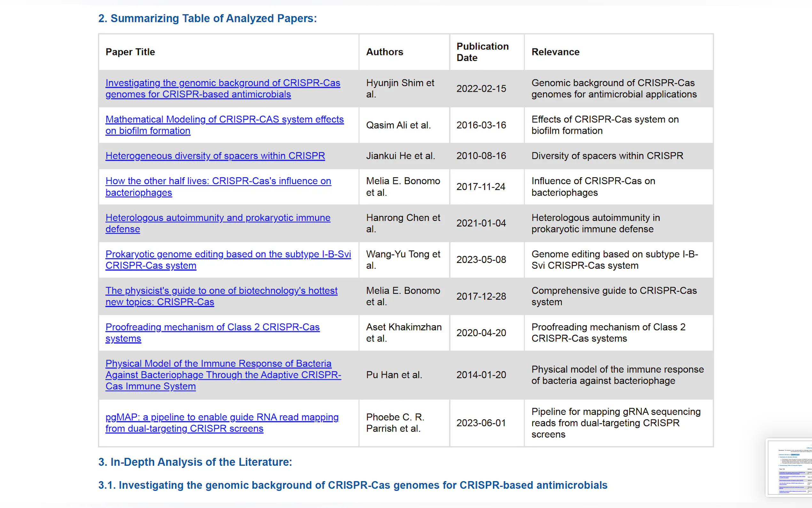Image resolution: width=812 pixels, height=508 pixels.
Task: Click the 3.1 subsection heading about antimicrobials
Action: [x=353, y=485]
